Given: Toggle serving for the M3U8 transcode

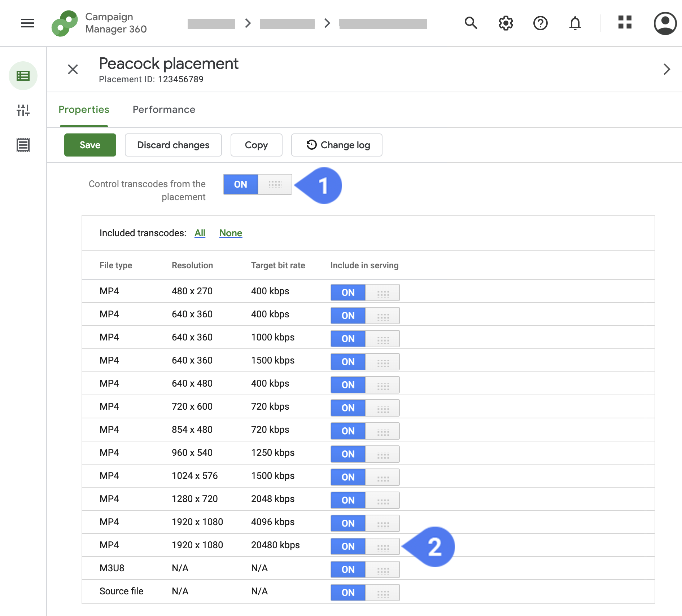Looking at the screenshot, I should 365,569.
